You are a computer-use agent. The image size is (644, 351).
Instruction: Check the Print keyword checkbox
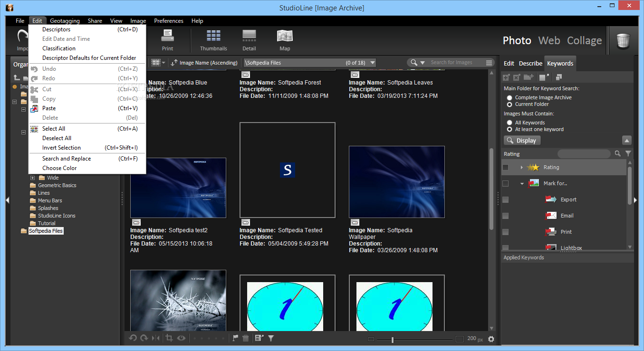tap(505, 232)
